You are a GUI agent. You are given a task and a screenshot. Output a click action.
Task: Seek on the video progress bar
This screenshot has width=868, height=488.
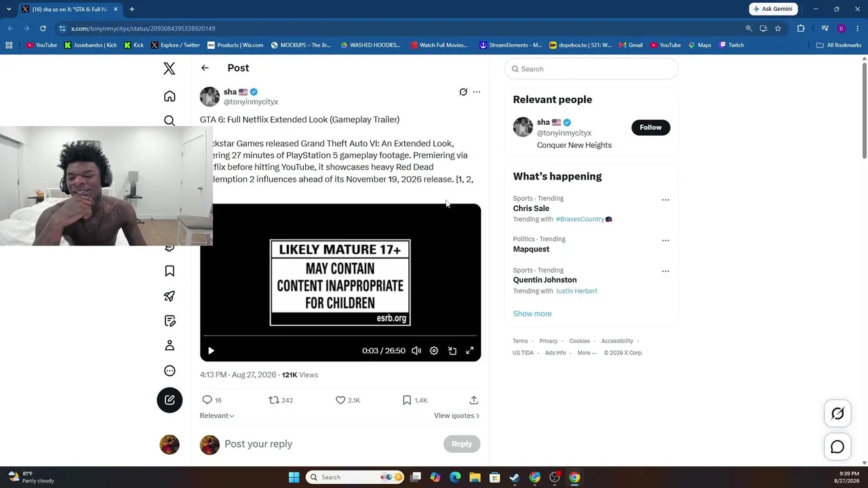pos(340,335)
